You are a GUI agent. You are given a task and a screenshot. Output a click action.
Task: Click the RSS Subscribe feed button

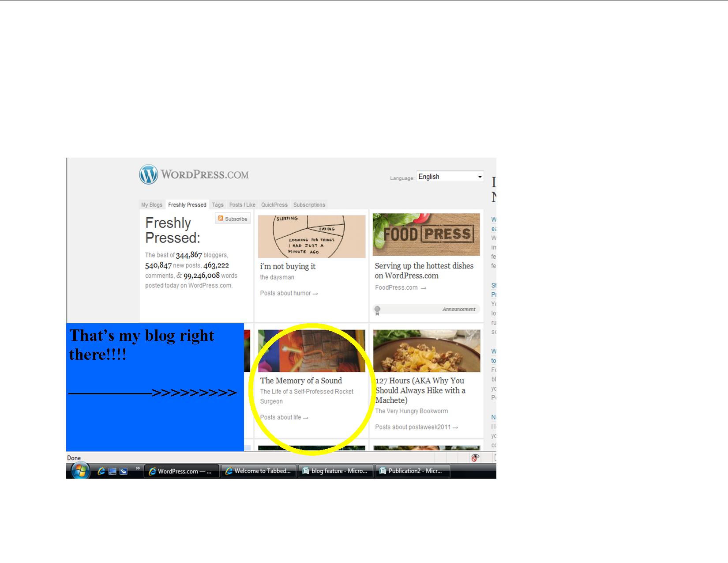[233, 219]
